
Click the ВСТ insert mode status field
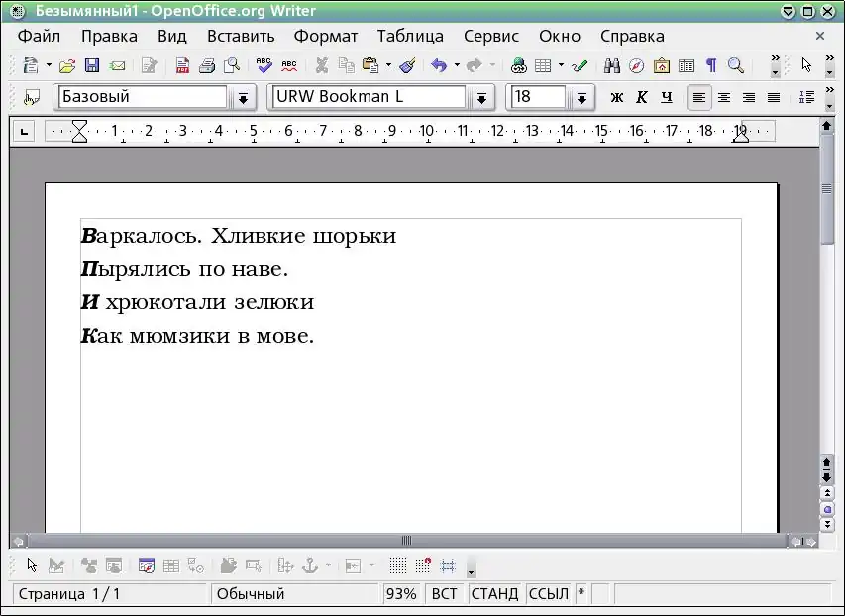(x=445, y=594)
